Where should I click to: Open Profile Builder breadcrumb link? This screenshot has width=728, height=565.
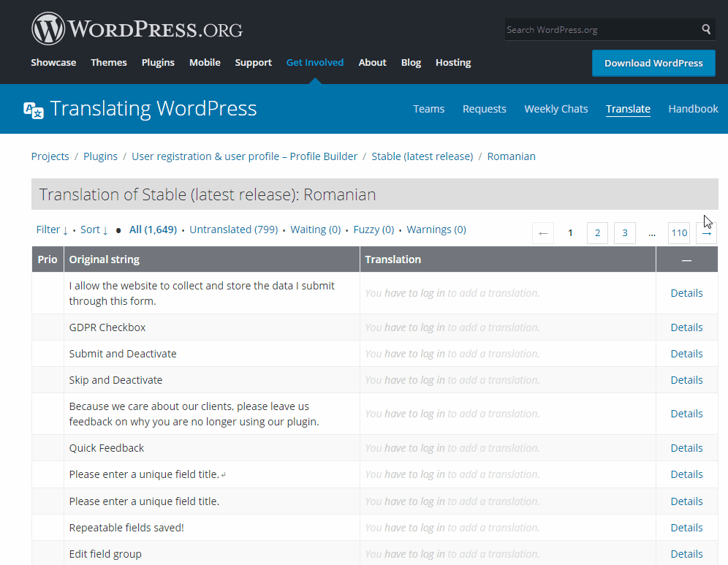point(244,156)
